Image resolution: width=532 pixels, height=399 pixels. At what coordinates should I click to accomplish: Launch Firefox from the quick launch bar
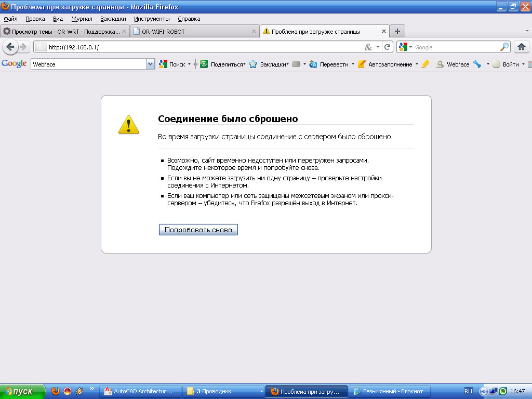click(56, 391)
